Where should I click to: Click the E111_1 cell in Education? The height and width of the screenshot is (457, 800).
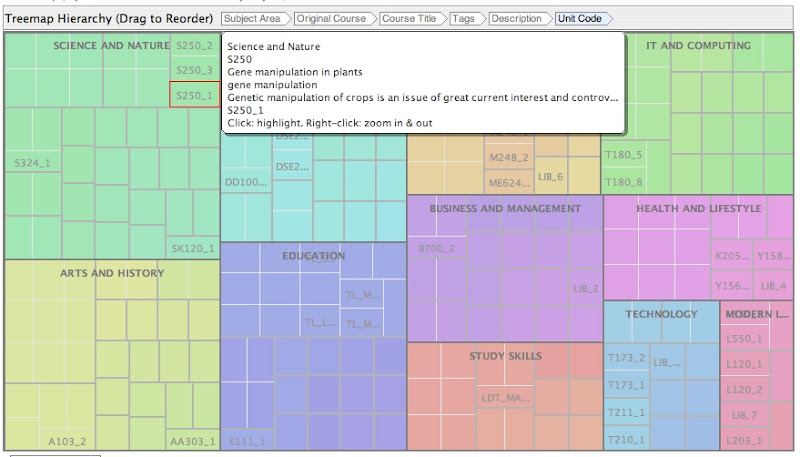[x=246, y=441]
